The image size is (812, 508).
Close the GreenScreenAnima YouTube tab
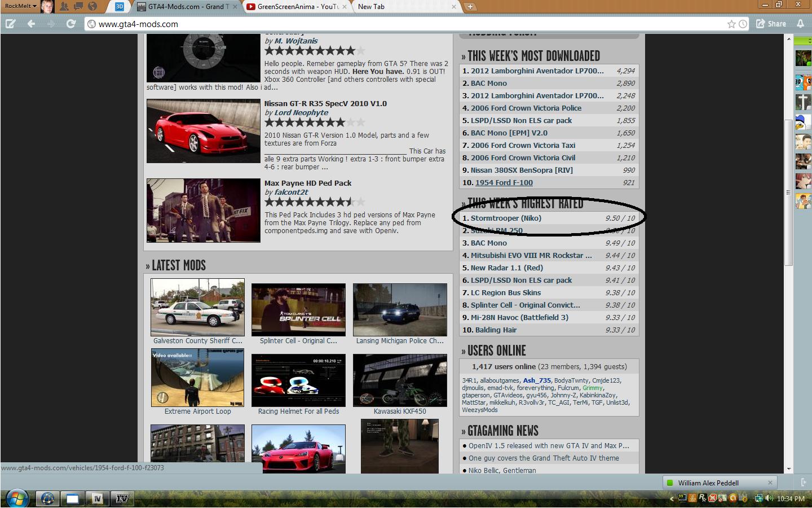[345, 7]
